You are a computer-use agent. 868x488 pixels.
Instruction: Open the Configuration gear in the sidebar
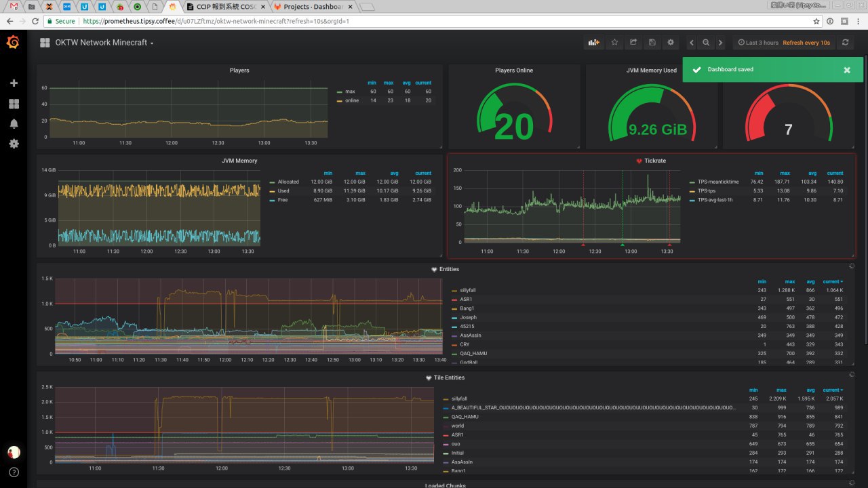pyautogui.click(x=14, y=144)
